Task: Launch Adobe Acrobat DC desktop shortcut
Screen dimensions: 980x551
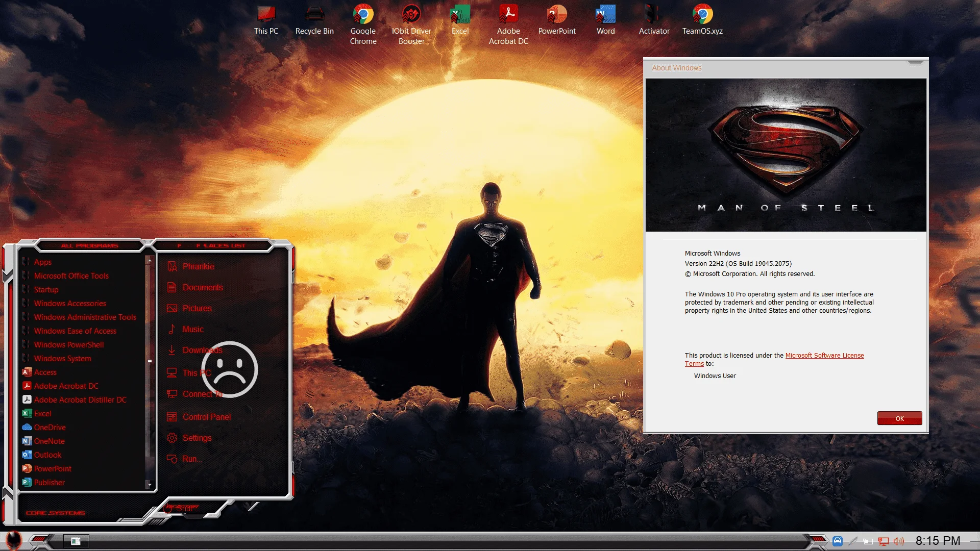Action: tap(508, 24)
